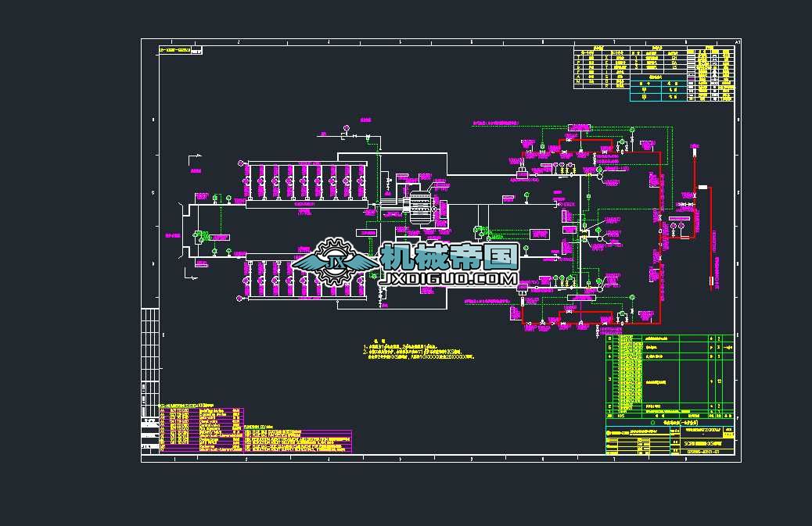Select the green-bordered parts list table
The image size is (812, 526).
coord(670,377)
